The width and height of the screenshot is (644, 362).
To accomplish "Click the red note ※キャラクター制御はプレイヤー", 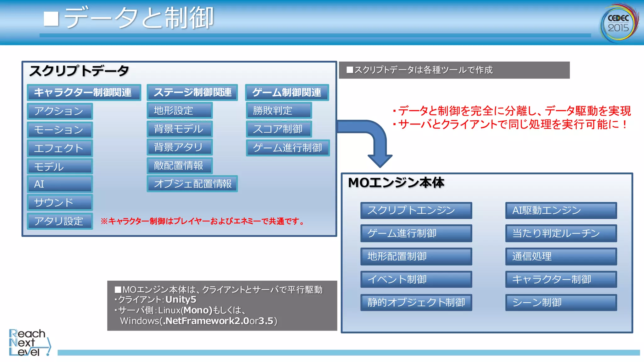I will coord(203,221).
